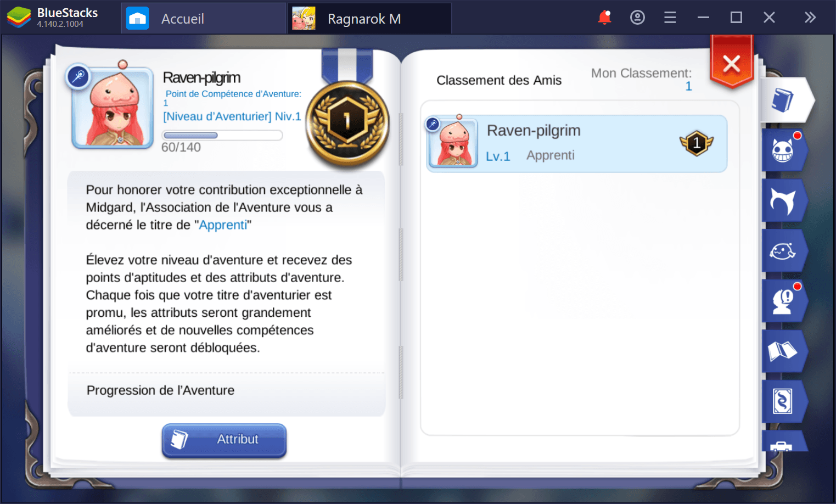
Task: Click the home icon in Accueil tab
Action: (x=137, y=18)
